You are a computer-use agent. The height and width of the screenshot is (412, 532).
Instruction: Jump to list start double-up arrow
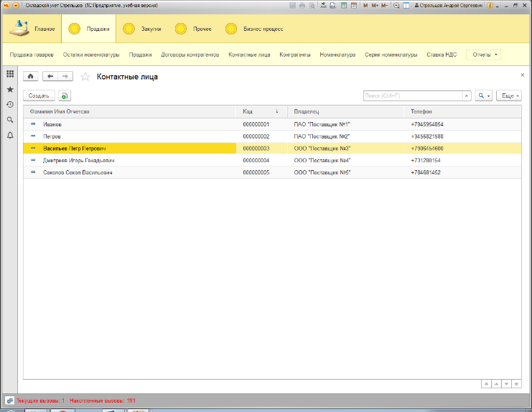(486, 384)
